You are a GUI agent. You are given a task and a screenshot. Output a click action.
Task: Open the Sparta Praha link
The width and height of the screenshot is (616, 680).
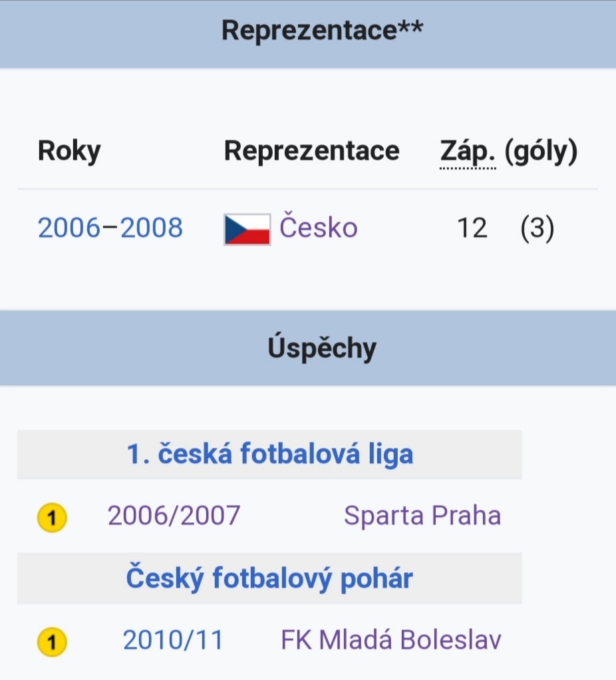pyautogui.click(x=422, y=515)
